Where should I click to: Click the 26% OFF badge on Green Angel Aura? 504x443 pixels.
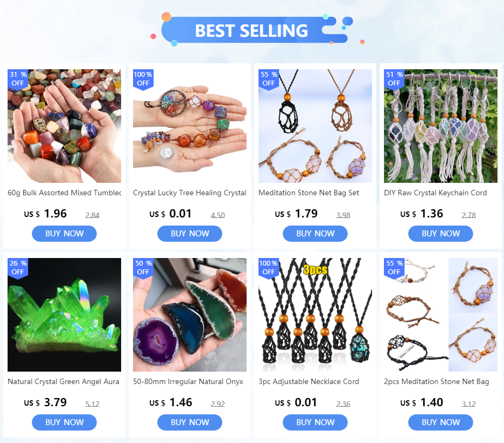coord(18,268)
